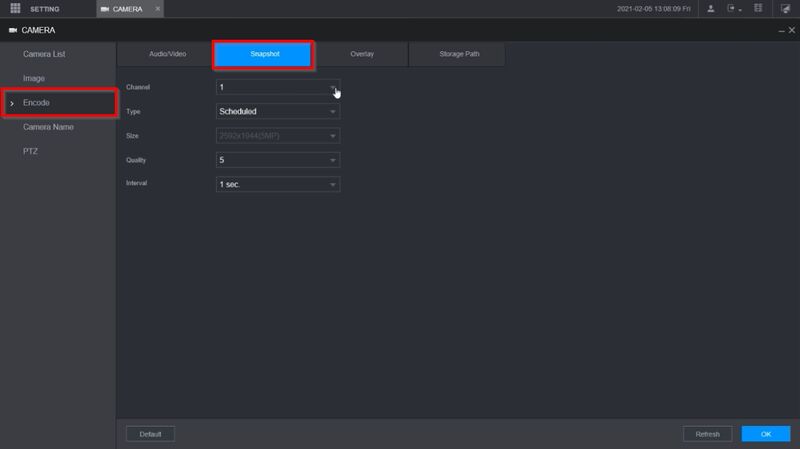
Task: Click the chevron beside Encode
Action: [x=12, y=104]
